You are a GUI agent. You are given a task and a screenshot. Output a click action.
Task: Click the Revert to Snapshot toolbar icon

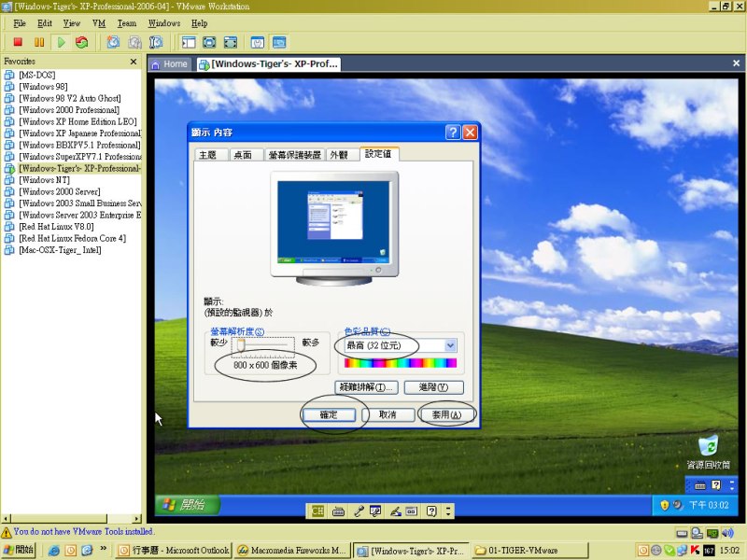(134, 42)
